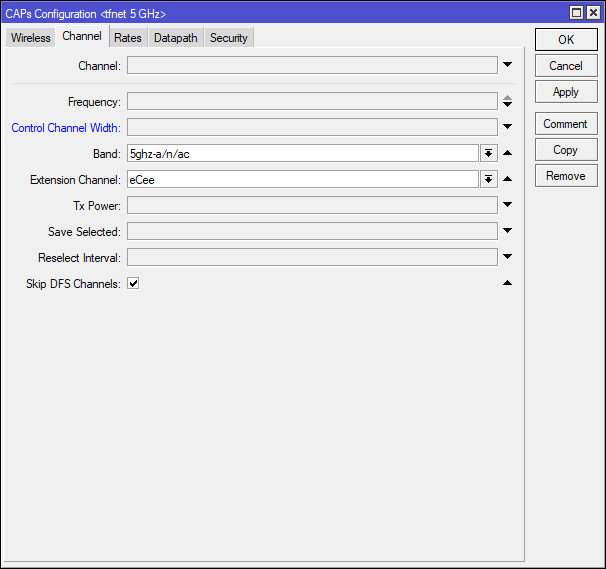Viewport: 606px width, 569px height.
Task: Maximize the CAPs Configuration window
Action: 576,13
